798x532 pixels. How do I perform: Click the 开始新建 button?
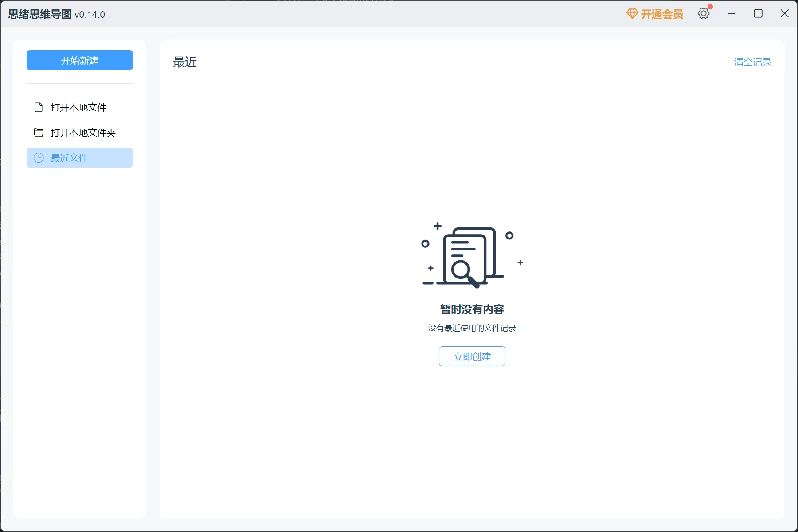pyautogui.click(x=80, y=60)
